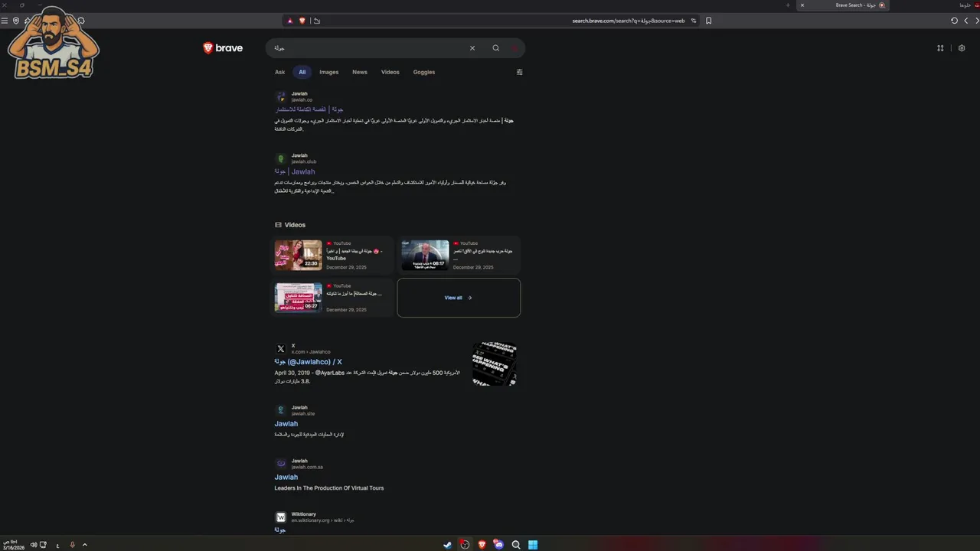980x551 pixels.
Task: Click the taskbar microphone icon
Action: click(x=73, y=545)
